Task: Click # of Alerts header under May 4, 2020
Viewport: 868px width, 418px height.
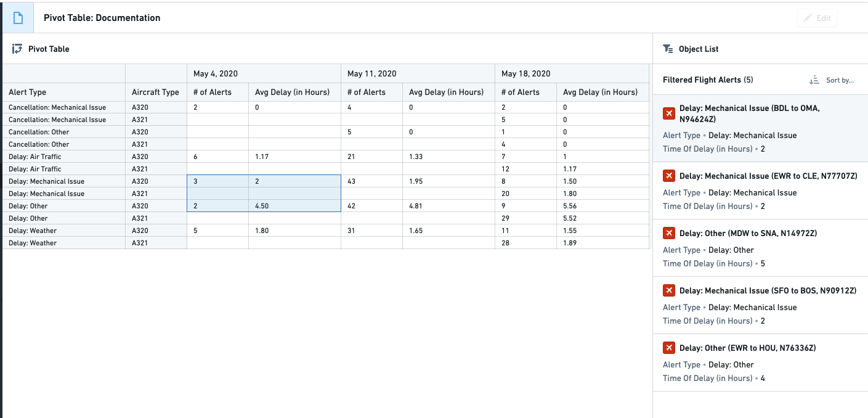Action: [x=217, y=92]
